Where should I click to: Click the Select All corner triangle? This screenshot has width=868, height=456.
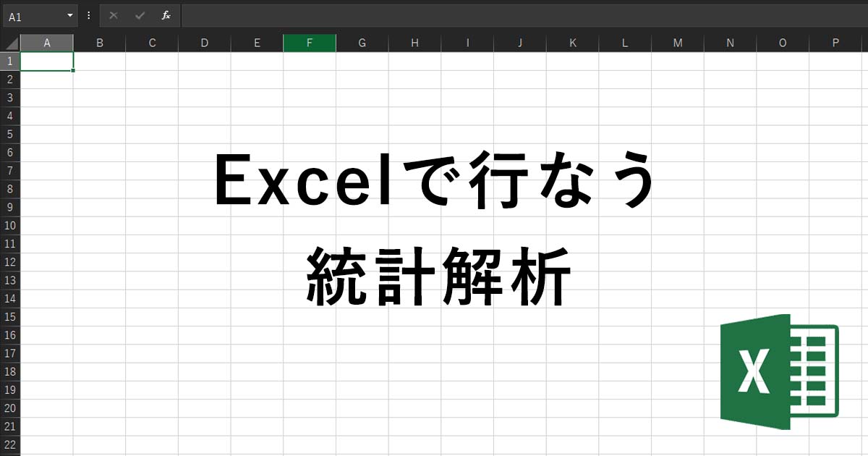click(10, 43)
